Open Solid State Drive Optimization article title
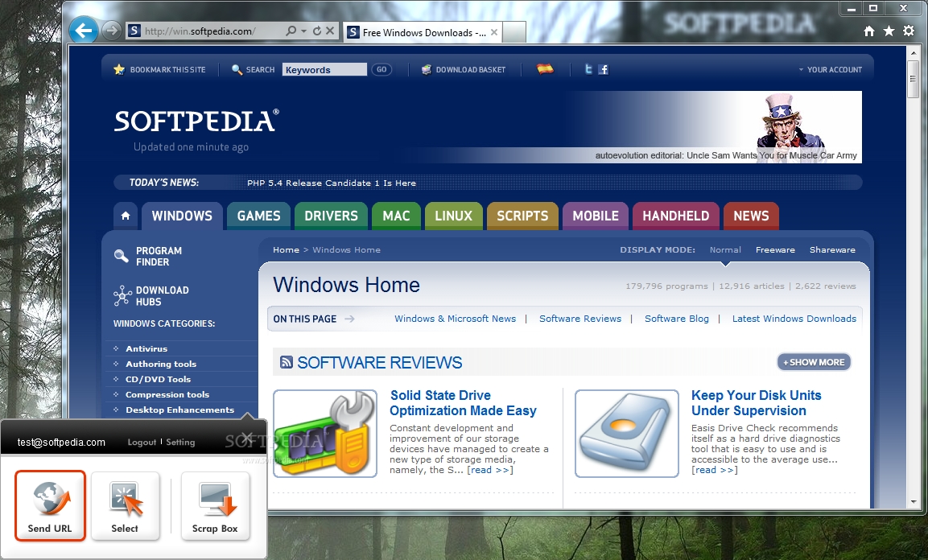928x560 pixels. coord(463,403)
